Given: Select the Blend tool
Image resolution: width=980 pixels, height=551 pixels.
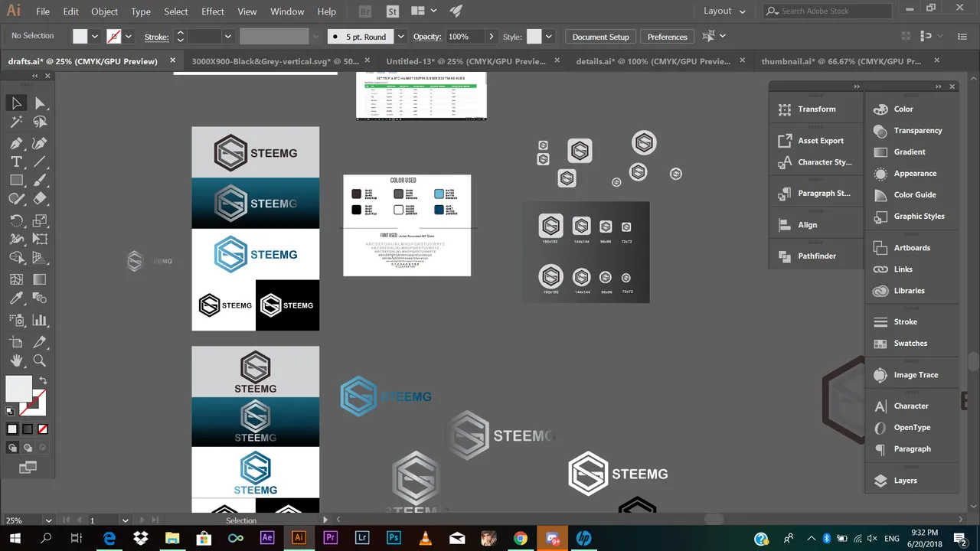Looking at the screenshot, I should pos(40,298).
